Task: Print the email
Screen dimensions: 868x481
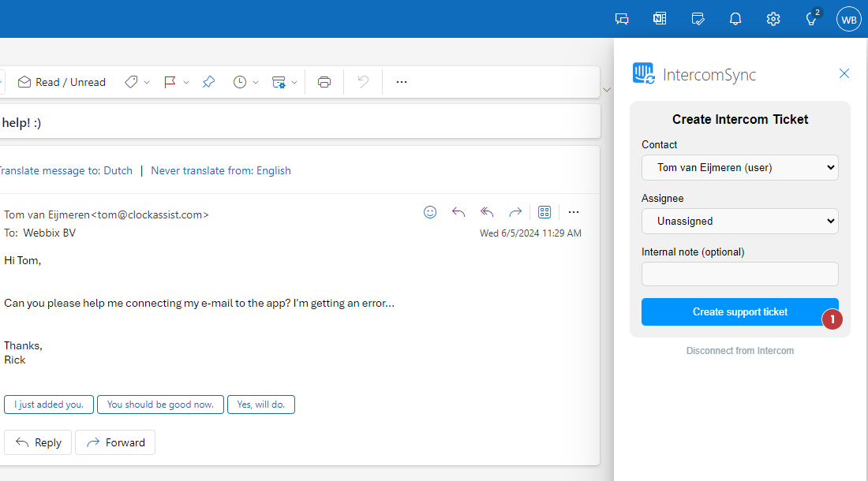Action: tap(324, 82)
